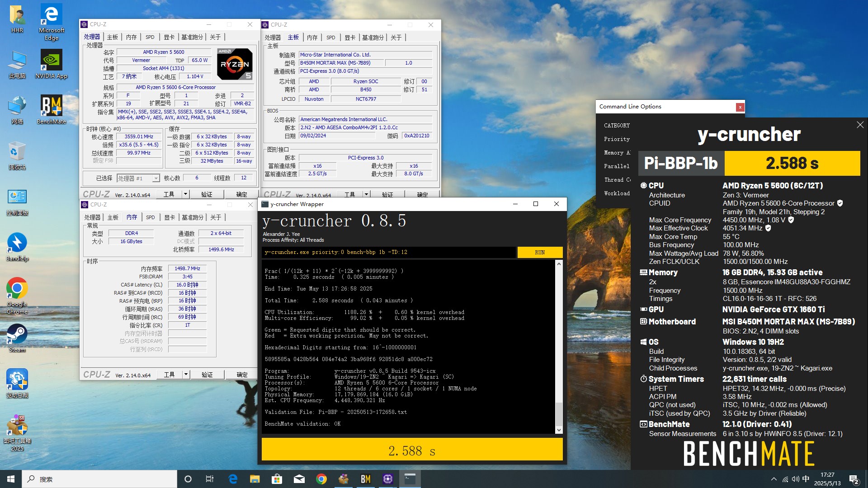The height and width of the screenshot is (488, 868).
Task: Open Chrome from the taskbar
Action: point(321,479)
